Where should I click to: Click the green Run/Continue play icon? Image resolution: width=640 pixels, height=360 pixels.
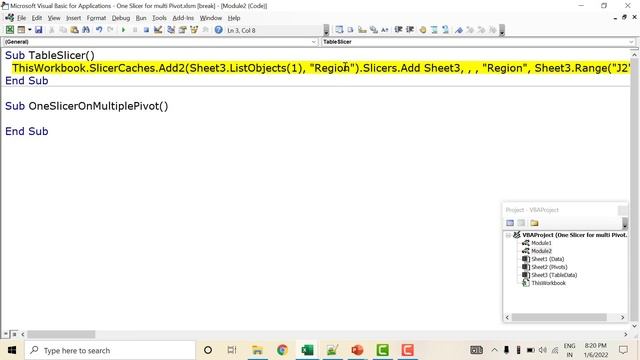pos(123,30)
